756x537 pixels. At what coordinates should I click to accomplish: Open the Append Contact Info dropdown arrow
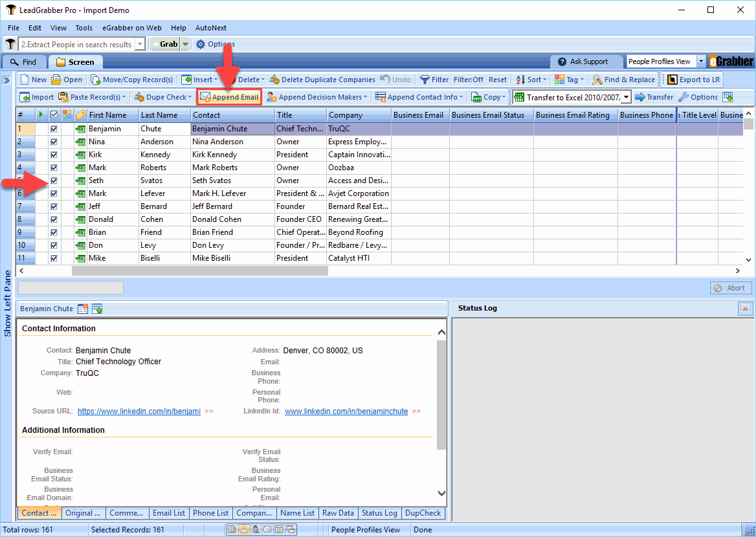point(461,97)
